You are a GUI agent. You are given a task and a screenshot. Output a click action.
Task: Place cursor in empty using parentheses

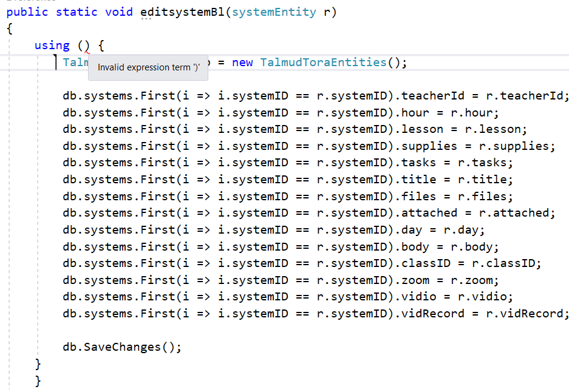[x=84, y=46]
